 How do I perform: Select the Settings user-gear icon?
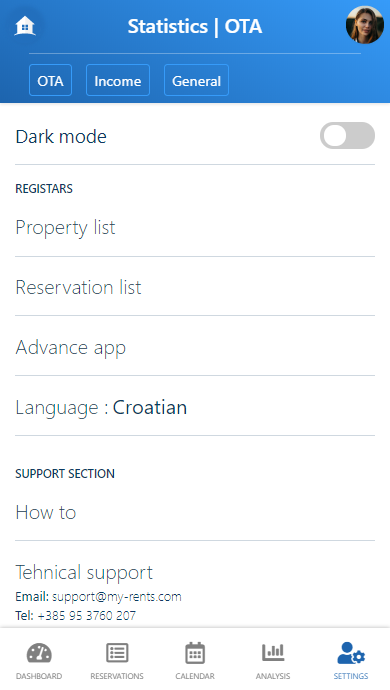[351, 653]
